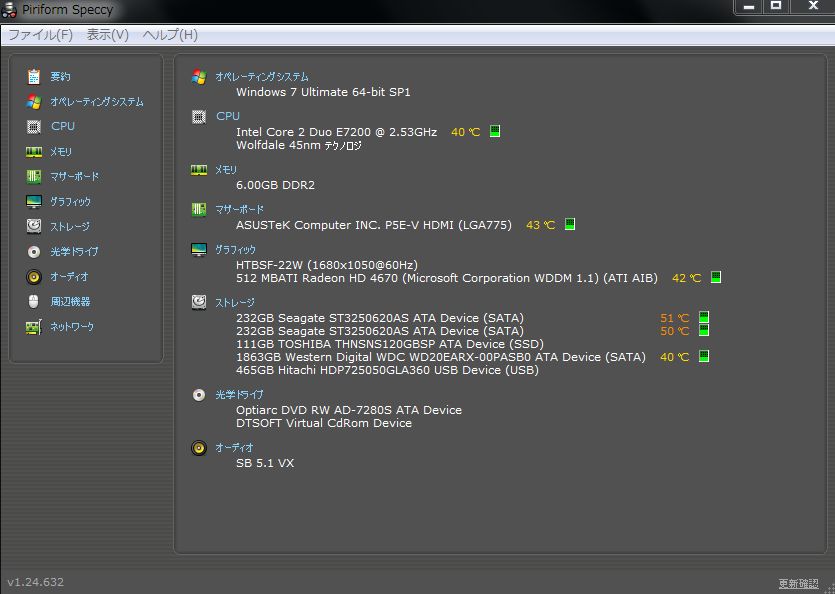Click 465GB Hitachi USB Device entry
The image size is (835, 594).
coord(387,370)
